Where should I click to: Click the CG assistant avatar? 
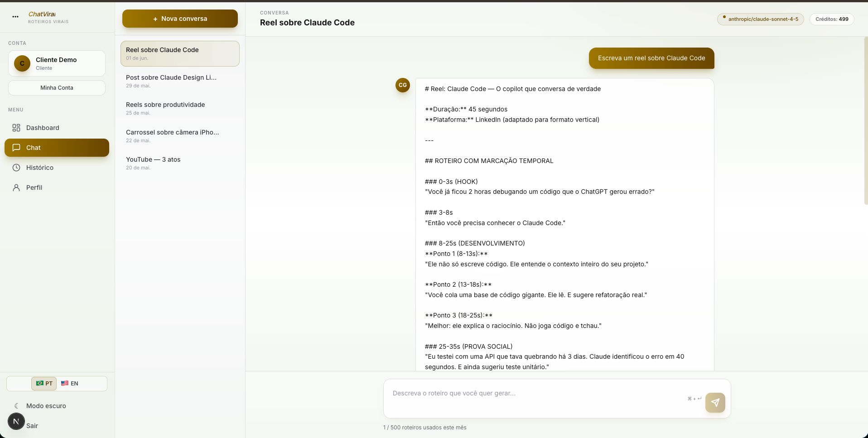click(403, 85)
